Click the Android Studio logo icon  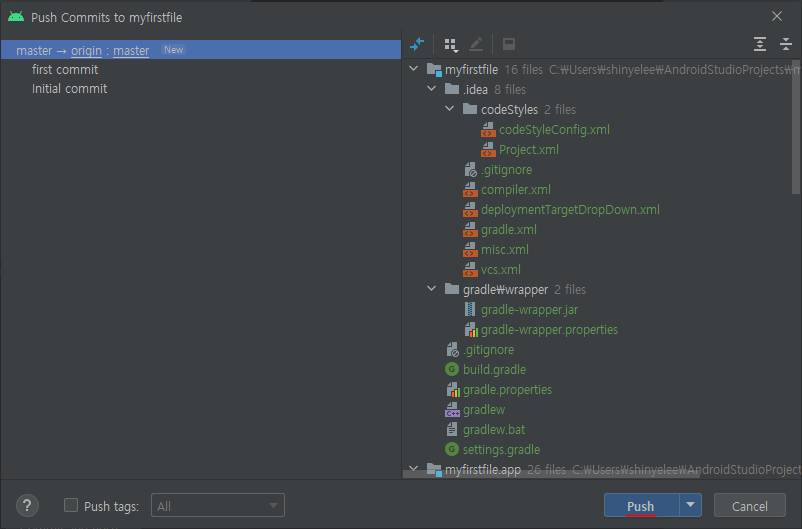16,17
